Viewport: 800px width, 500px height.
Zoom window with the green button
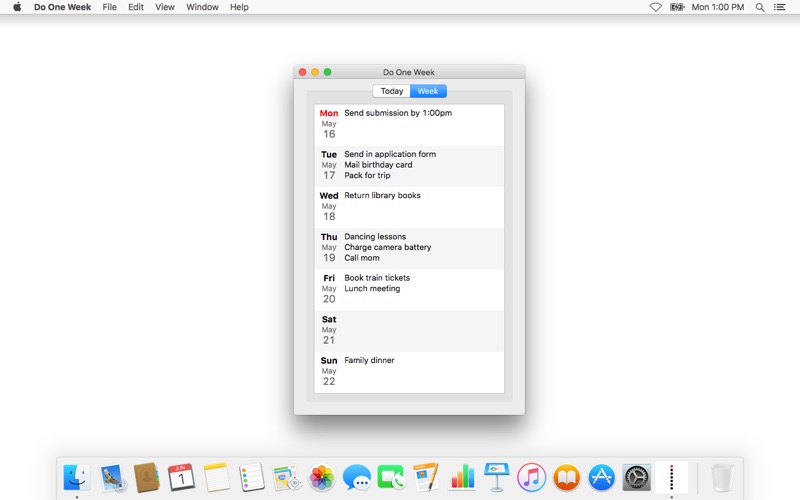coord(328,72)
